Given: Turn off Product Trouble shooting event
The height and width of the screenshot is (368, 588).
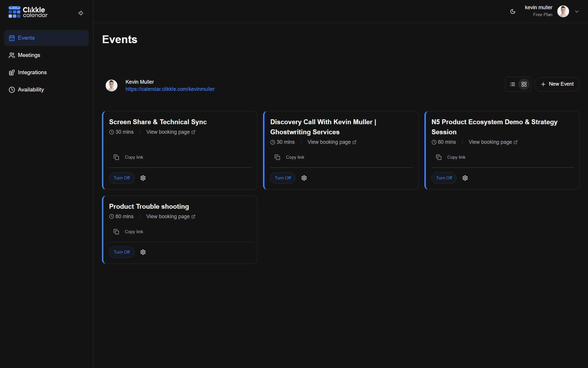Looking at the screenshot, I should [x=121, y=252].
